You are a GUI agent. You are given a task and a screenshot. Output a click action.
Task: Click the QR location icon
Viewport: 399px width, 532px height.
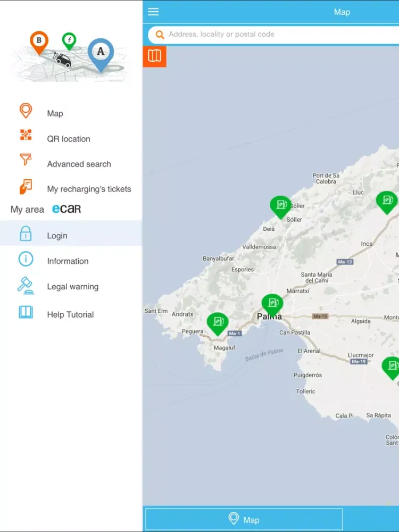(26, 135)
